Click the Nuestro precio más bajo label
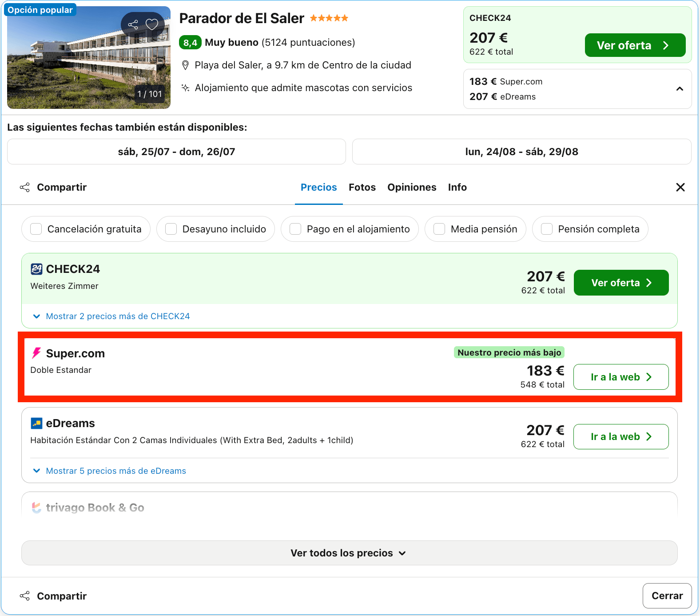Viewport: 700px width, 616px height. 509,352
